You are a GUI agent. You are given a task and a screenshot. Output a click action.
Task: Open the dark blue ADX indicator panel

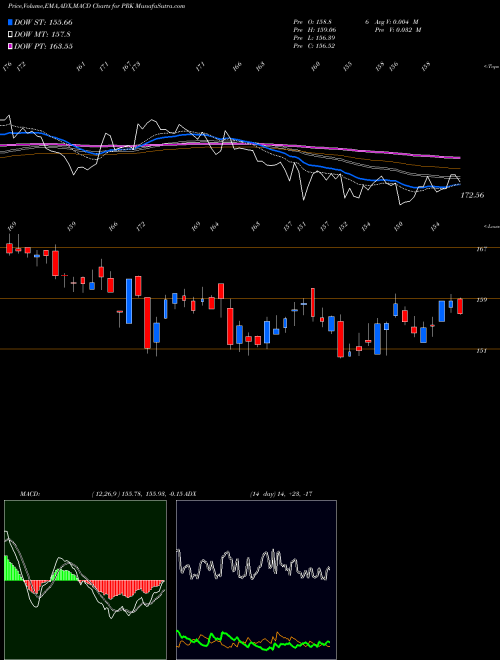coord(256,580)
